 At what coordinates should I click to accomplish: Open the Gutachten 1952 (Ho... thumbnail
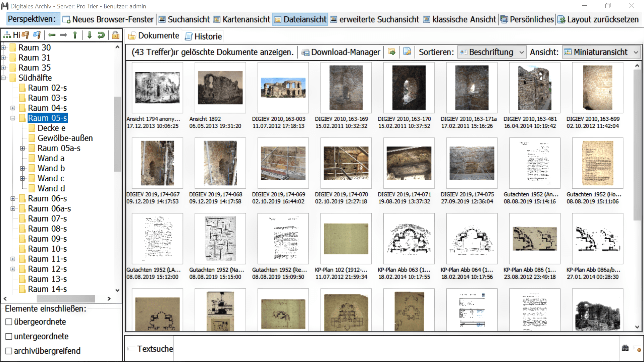pos(598,163)
